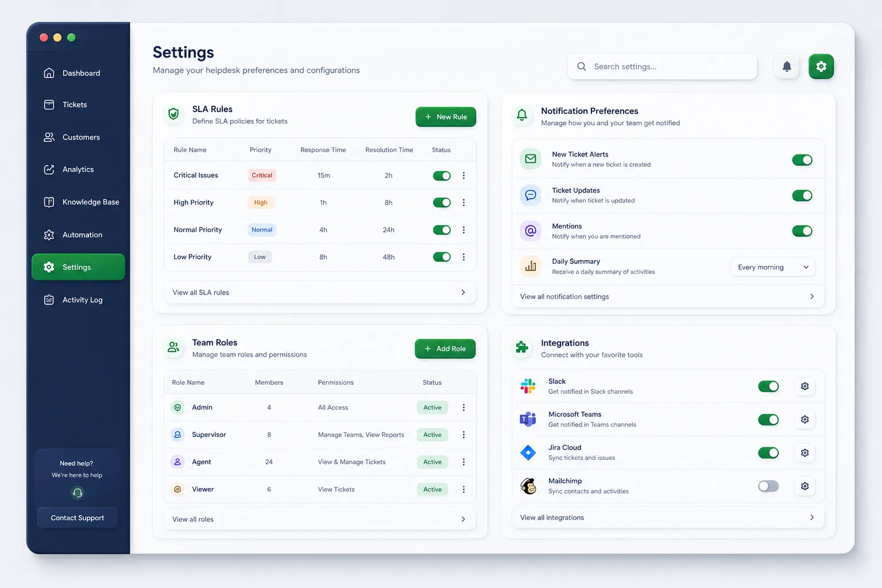Open the green gear settings button
Viewport: 882px width, 588px height.
[x=821, y=67]
